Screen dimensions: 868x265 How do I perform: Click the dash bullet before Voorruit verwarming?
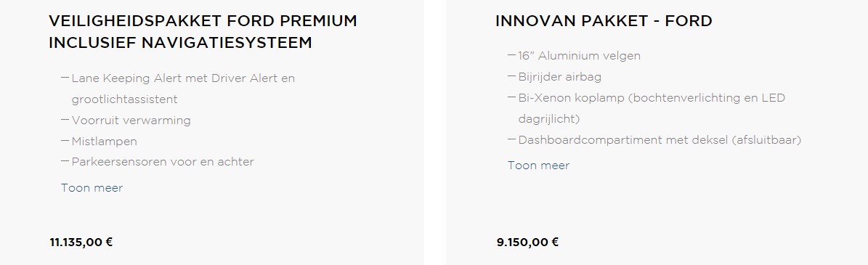65,120
